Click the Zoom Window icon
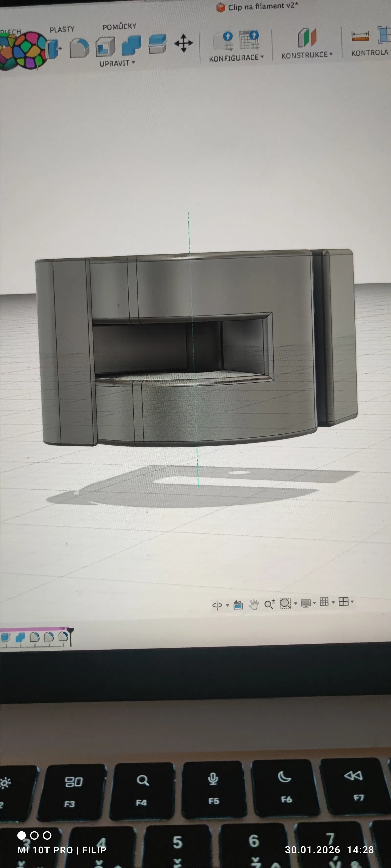 pos(285,603)
